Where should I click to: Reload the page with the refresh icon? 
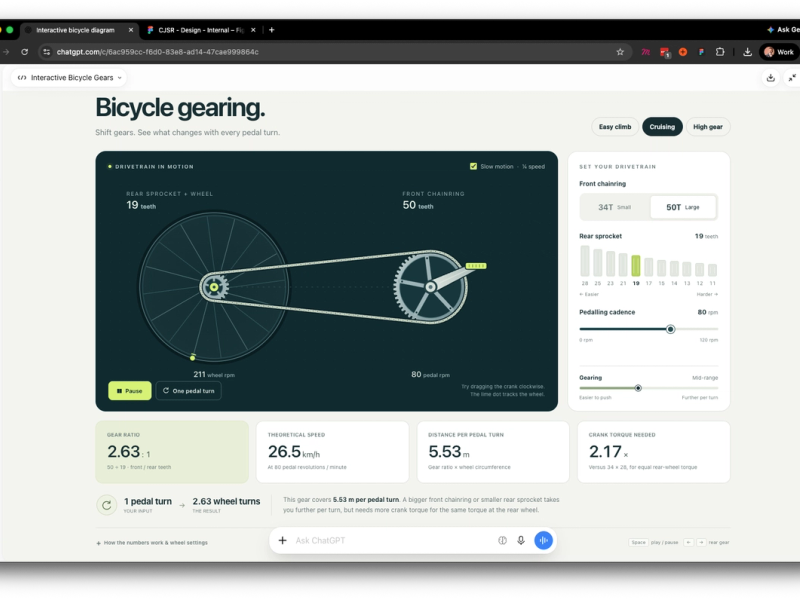pyautogui.click(x=24, y=52)
